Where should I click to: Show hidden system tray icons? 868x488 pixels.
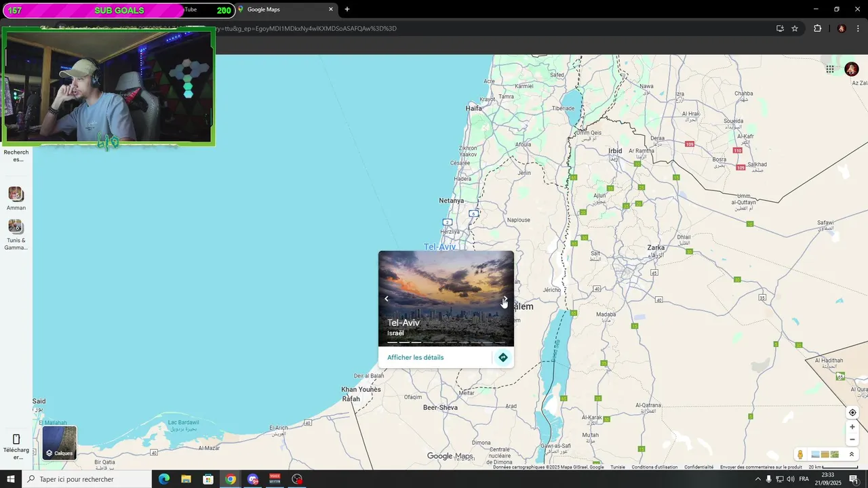coord(758,479)
